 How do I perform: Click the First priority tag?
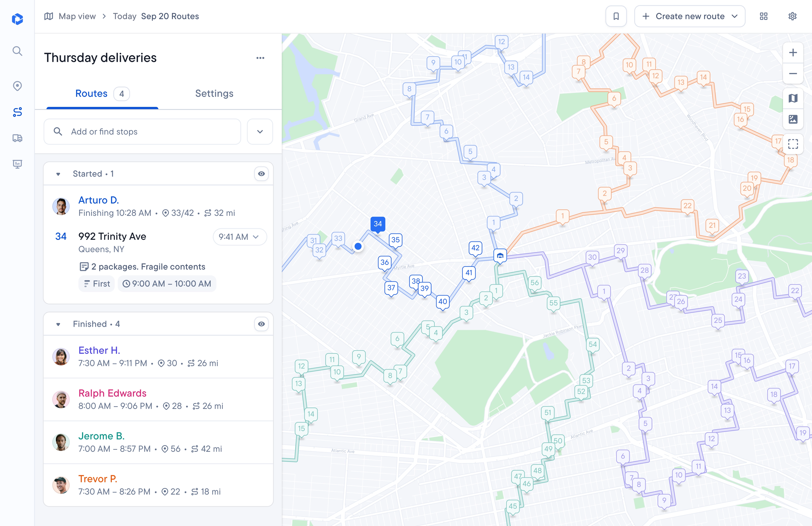pos(97,284)
